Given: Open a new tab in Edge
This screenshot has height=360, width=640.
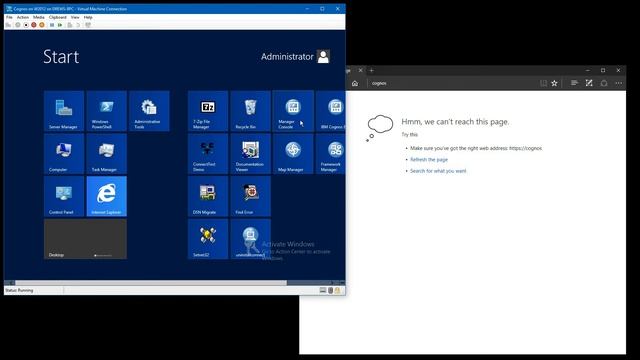Looking at the screenshot, I should click(x=371, y=70).
